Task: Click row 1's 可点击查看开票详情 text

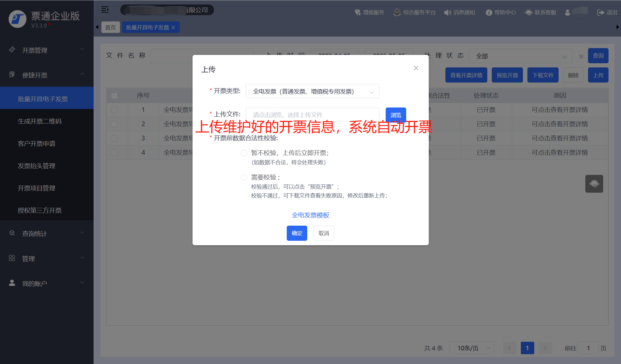Action: coord(560,110)
